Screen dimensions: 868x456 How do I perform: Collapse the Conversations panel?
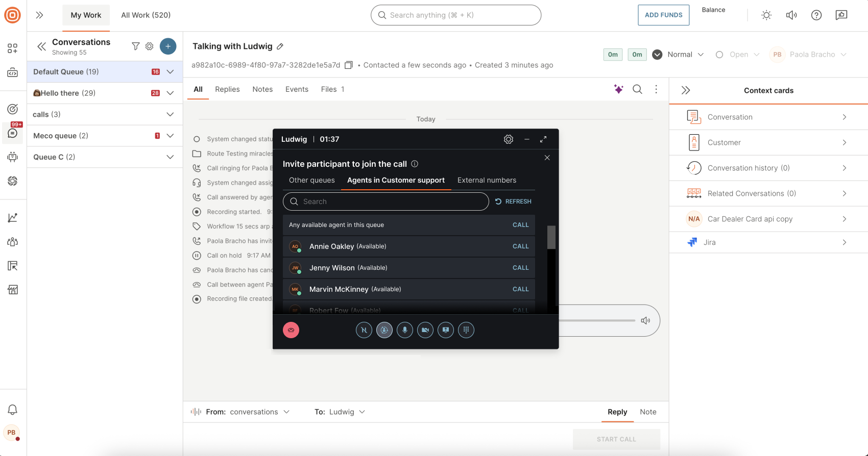coord(41,46)
